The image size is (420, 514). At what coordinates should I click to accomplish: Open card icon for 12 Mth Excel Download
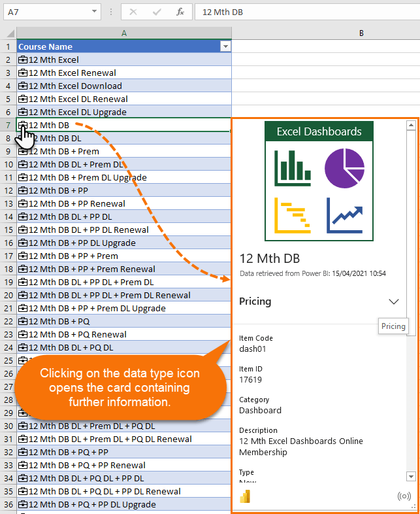coord(23,86)
